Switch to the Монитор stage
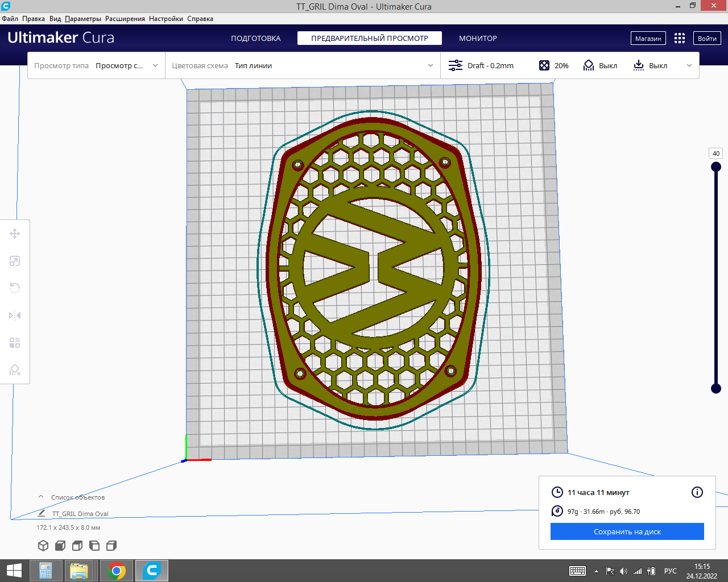The image size is (728, 582). click(x=478, y=38)
